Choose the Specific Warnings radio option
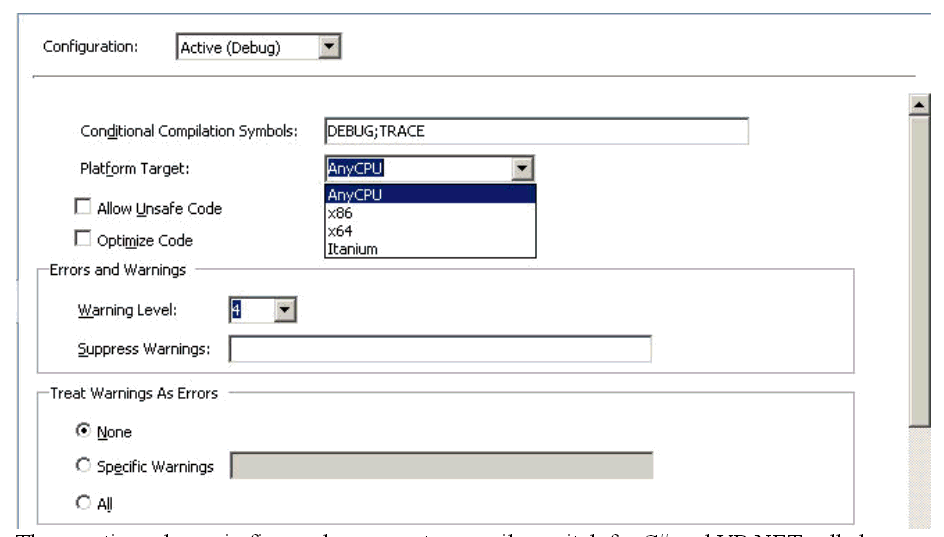 click(84, 466)
